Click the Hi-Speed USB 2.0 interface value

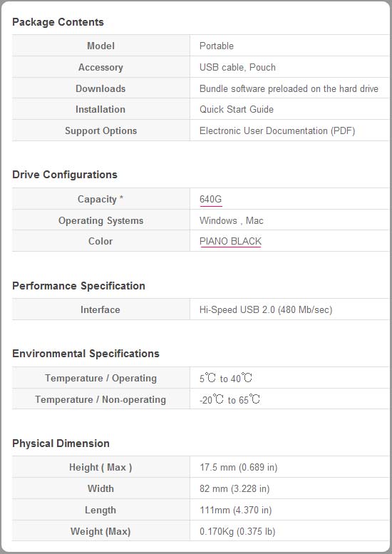click(266, 310)
